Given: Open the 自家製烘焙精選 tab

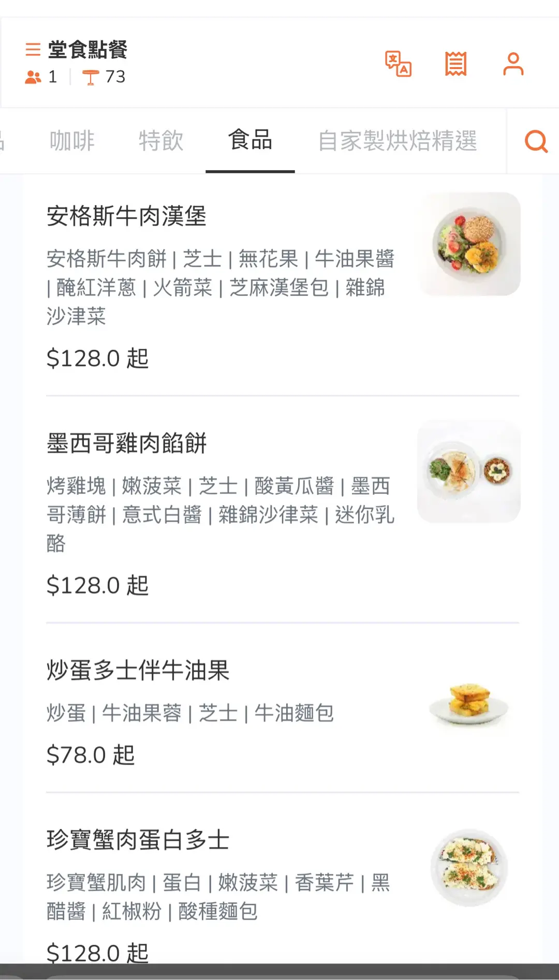Looking at the screenshot, I should point(398,141).
